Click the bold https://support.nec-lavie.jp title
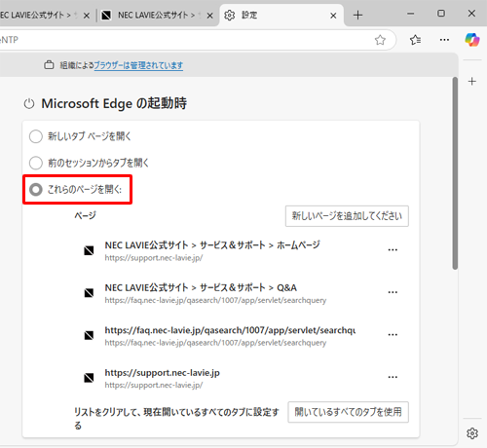The height and width of the screenshot is (448, 487). [162, 373]
